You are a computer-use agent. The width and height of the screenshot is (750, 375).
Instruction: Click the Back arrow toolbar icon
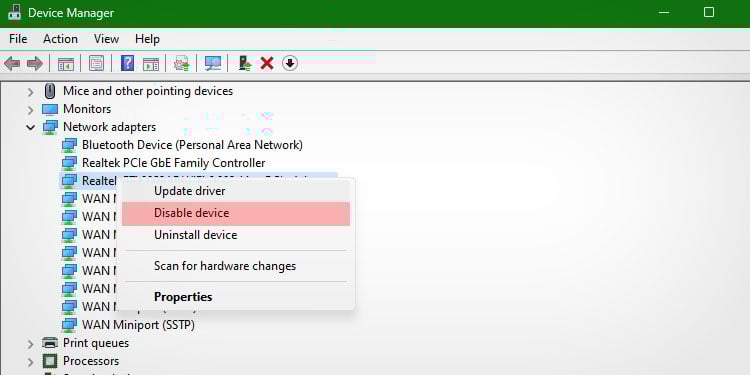[12, 63]
